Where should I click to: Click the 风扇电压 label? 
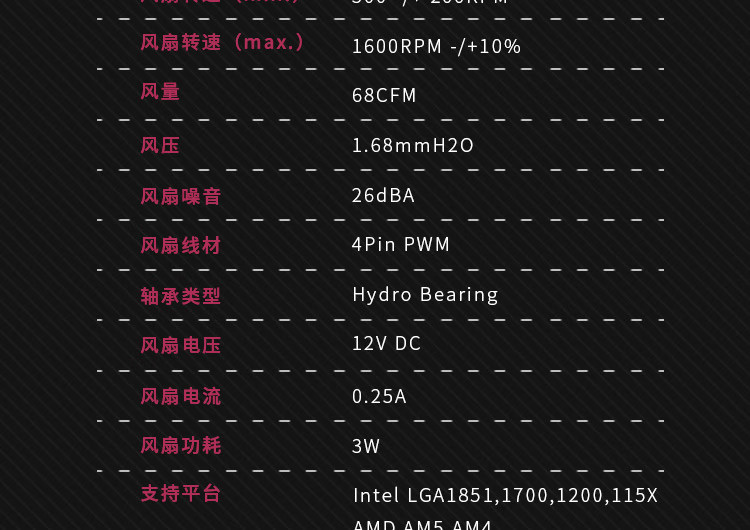pos(181,345)
